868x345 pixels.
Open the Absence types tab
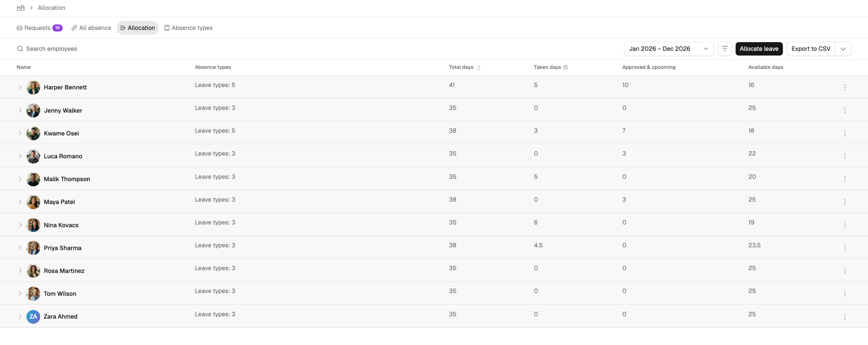[188, 28]
